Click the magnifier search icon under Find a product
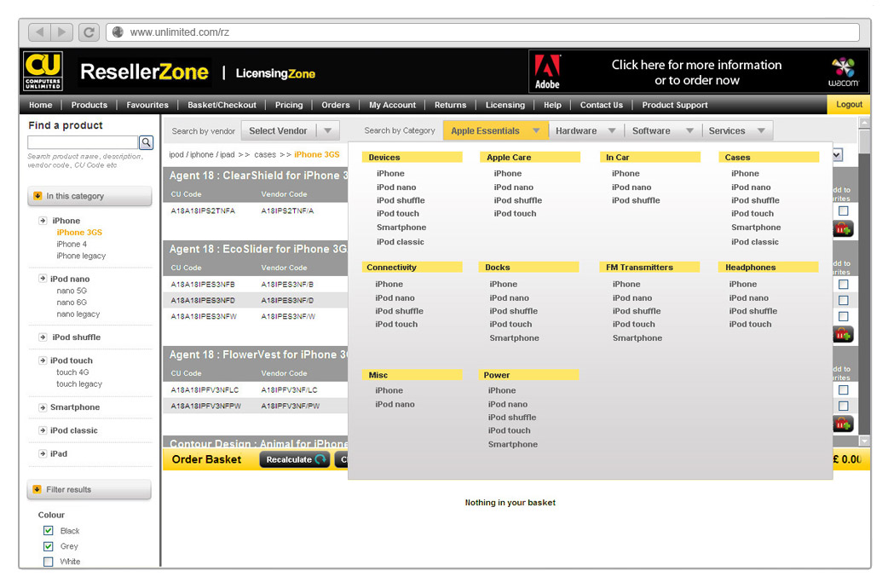 pos(146,142)
